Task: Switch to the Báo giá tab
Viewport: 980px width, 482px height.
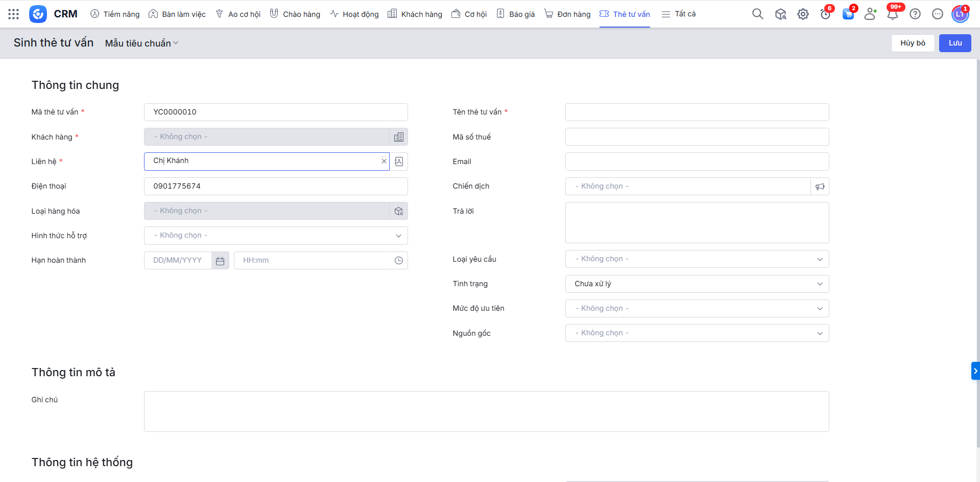Action: tap(516, 14)
